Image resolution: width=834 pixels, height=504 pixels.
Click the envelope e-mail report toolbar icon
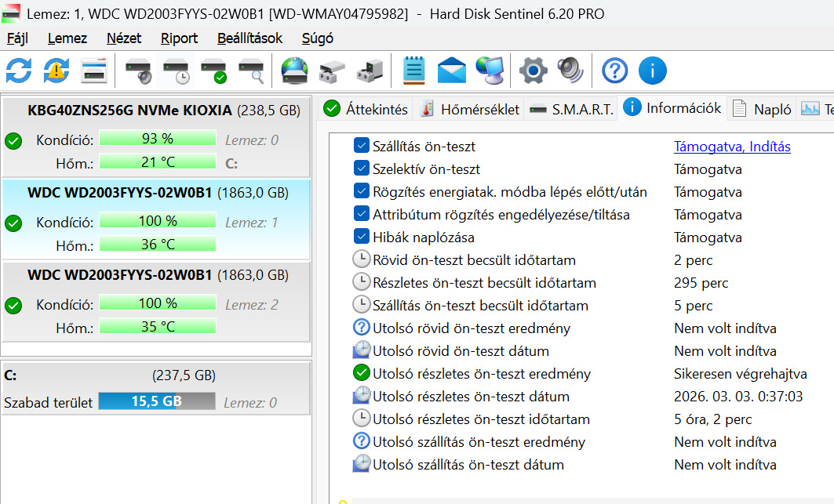tap(452, 71)
